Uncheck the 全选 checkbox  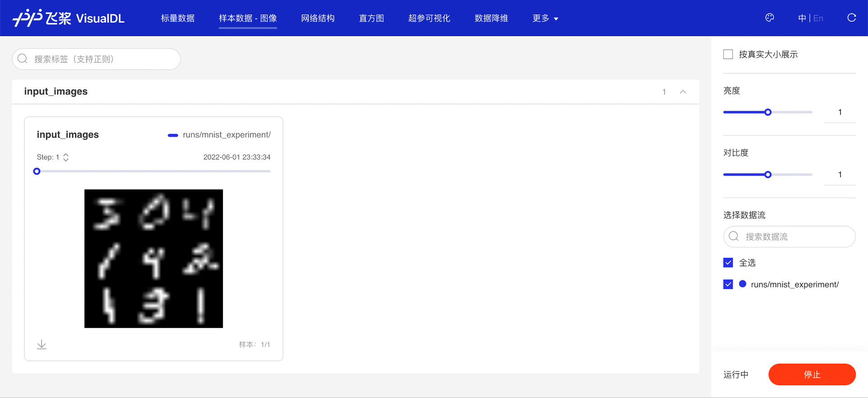[728, 262]
